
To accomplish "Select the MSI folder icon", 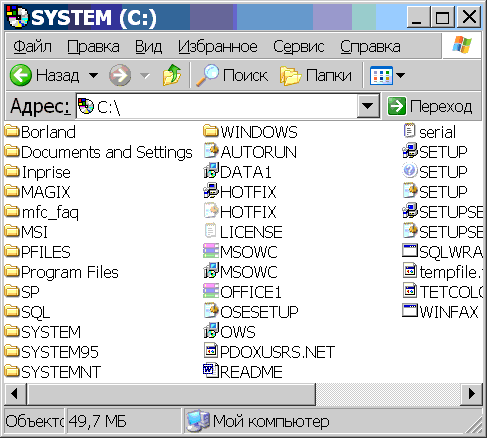I will [12, 231].
